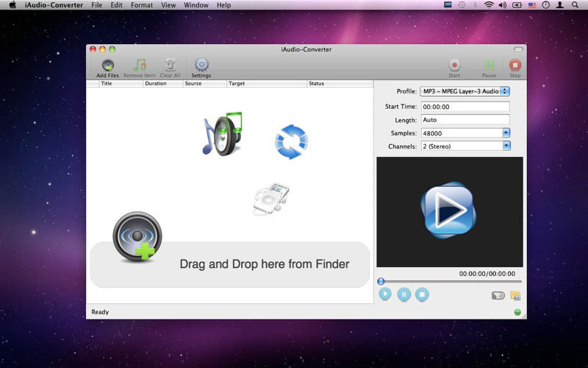This screenshot has height=368, width=588.
Task: Click the Remove Item toolbar icon
Action: click(x=140, y=66)
